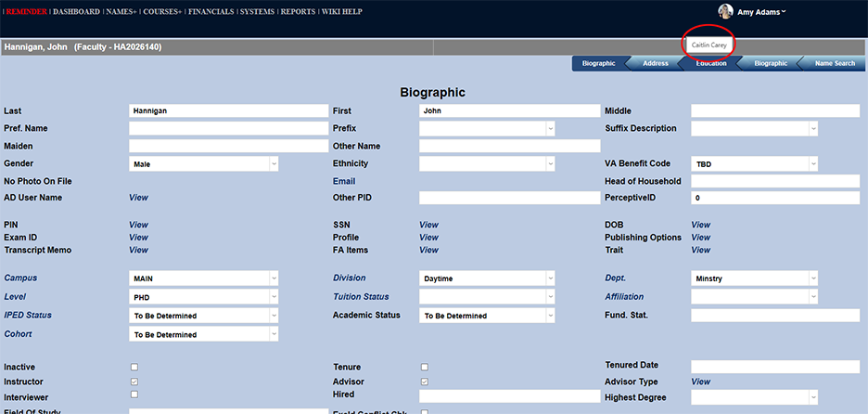Click Middle name input field

pos(775,110)
